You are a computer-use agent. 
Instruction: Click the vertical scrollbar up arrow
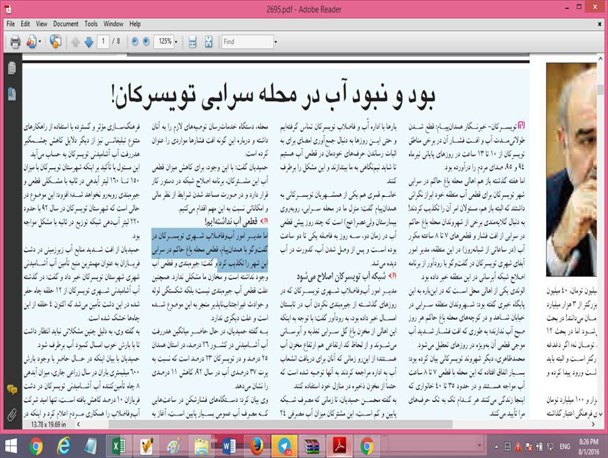(x=601, y=58)
